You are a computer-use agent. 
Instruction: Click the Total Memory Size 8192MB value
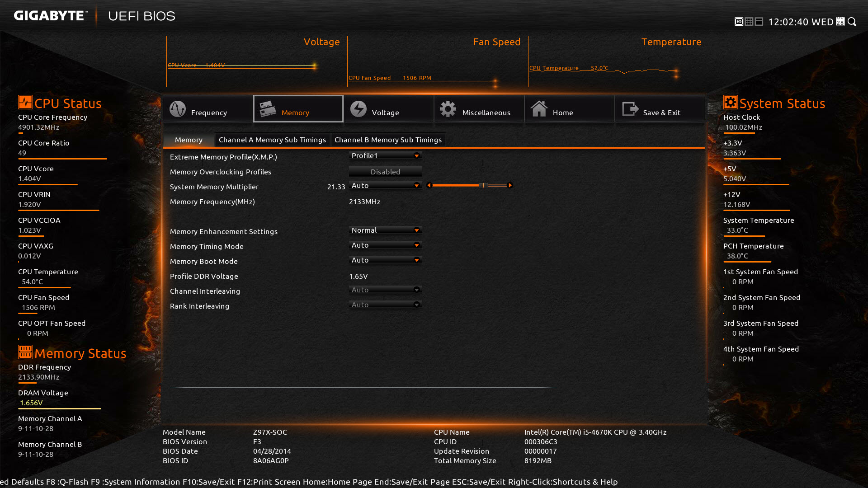[538, 461]
